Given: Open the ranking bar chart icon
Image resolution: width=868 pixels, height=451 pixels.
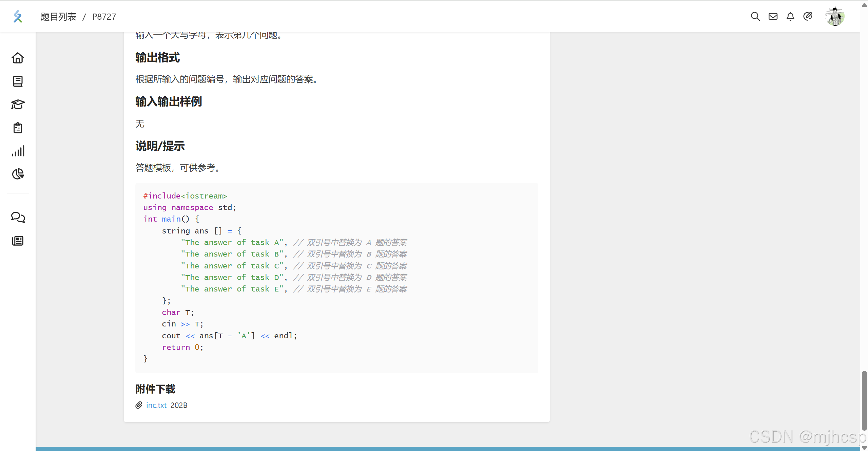Looking at the screenshot, I should 18,151.
